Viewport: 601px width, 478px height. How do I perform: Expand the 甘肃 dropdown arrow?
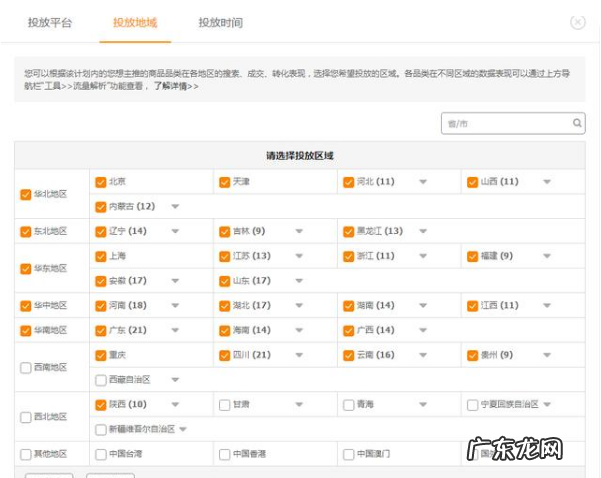tap(299, 404)
